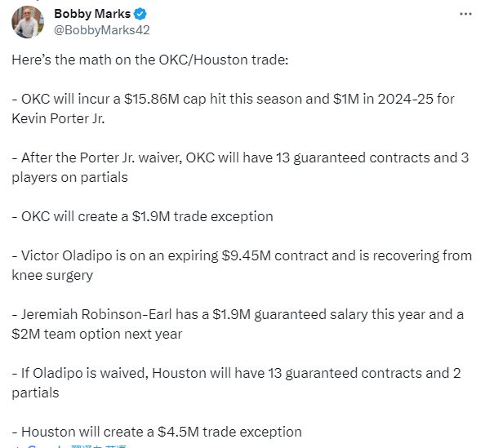The image size is (485, 448).
Task: Open Bobby Marks' profile picture
Action: click(x=28, y=22)
